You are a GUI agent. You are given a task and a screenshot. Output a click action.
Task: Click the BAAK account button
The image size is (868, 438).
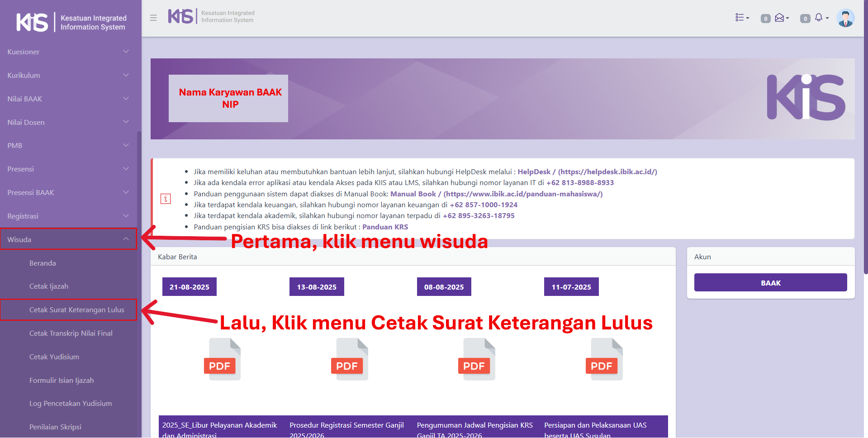point(770,283)
